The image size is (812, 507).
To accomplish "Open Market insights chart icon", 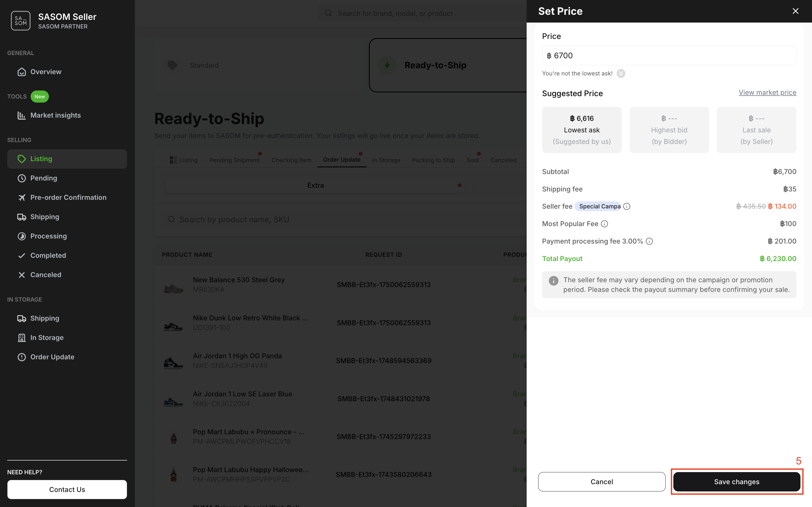I will [x=21, y=115].
